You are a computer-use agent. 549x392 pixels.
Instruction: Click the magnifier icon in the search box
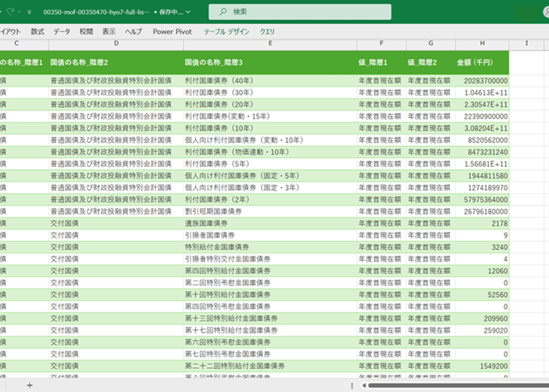[x=223, y=12]
